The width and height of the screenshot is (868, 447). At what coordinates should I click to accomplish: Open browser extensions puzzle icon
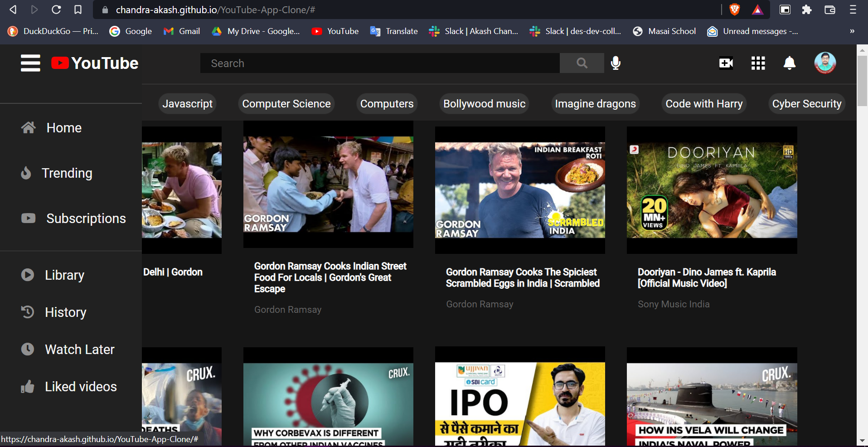[807, 10]
